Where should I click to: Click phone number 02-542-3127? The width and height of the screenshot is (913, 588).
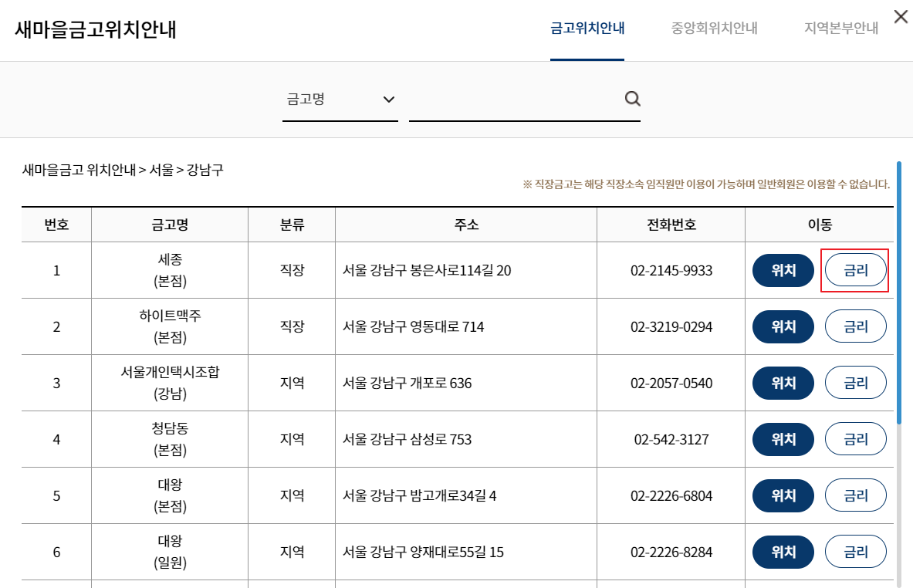click(x=671, y=440)
